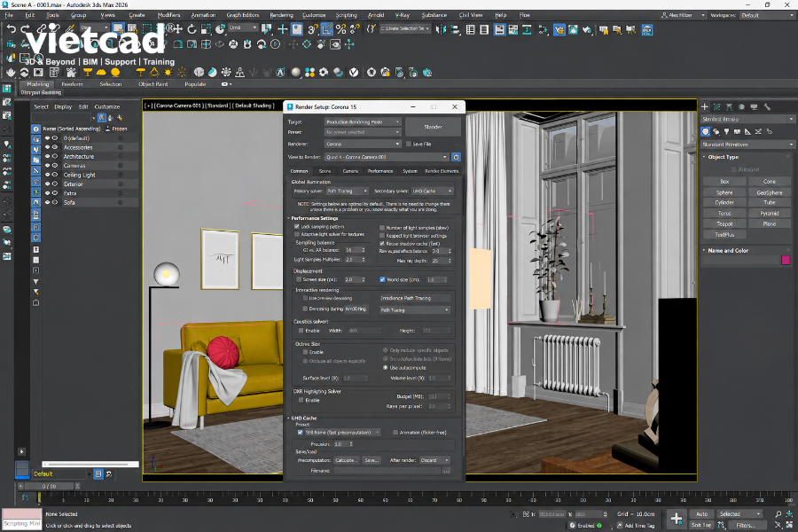The width and height of the screenshot is (798, 532).
Task: Open the Renderer Corona dropdown
Action: click(x=363, y=144)
